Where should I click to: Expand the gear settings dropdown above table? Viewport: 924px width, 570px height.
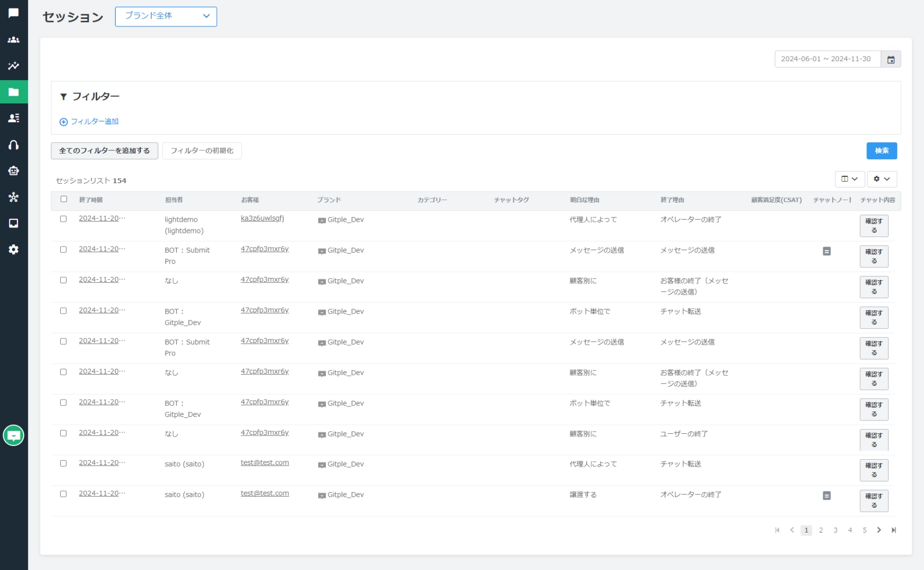[882, 179]
